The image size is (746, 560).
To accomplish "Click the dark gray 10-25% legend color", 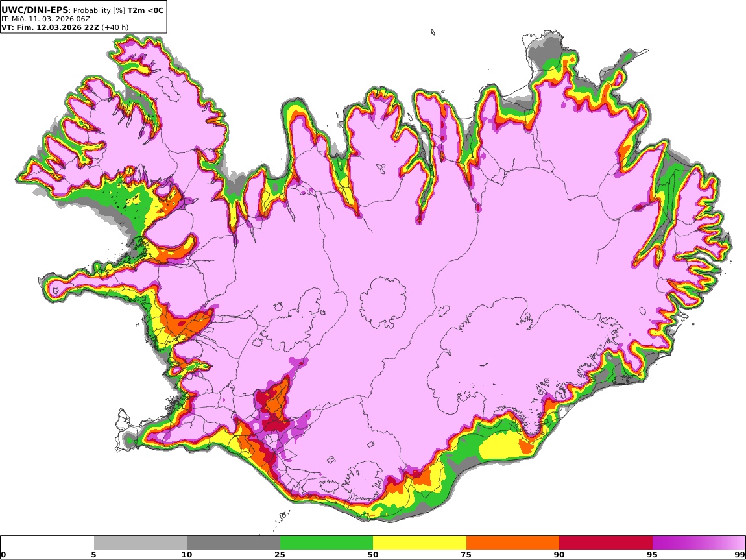I will [234, 543].
